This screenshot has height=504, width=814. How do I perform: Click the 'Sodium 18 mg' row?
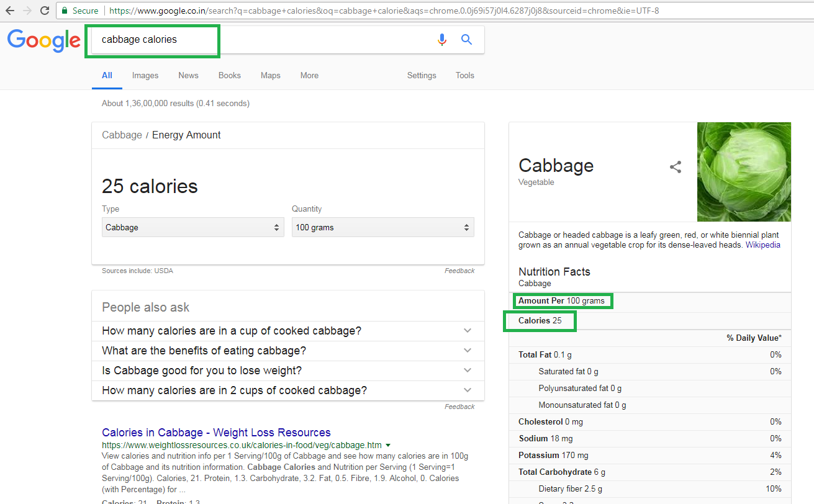[x=650, y=438]
